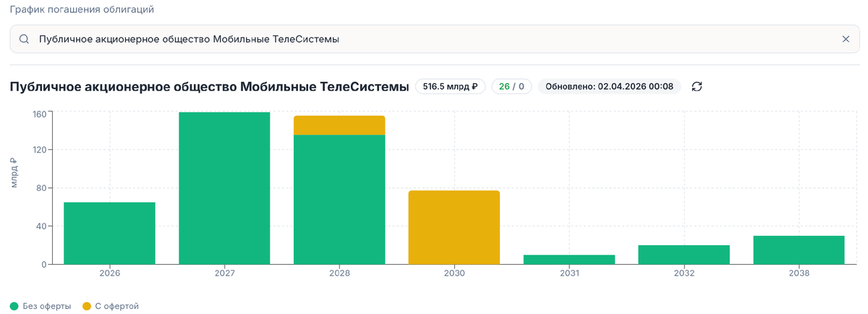Click the search magnifier icon
This screenshot has width=868, height=314.
click(24, 39)
